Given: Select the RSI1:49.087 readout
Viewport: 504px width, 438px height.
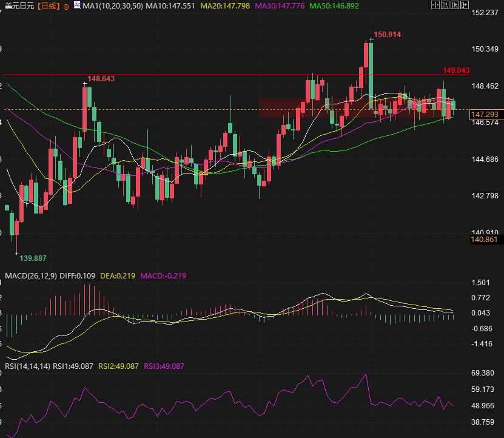Looking at the screenshot, I should pyautogui.click(x=73, y=366).
